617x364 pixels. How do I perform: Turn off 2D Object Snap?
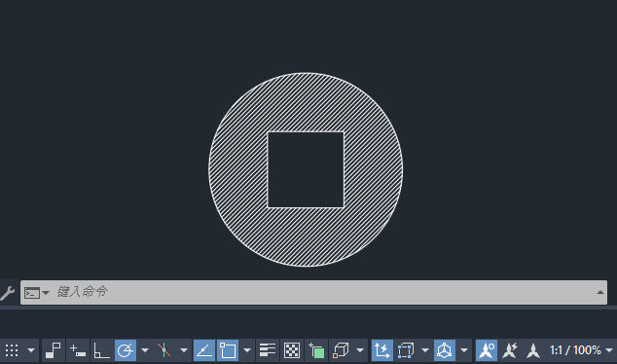[228, 350]
